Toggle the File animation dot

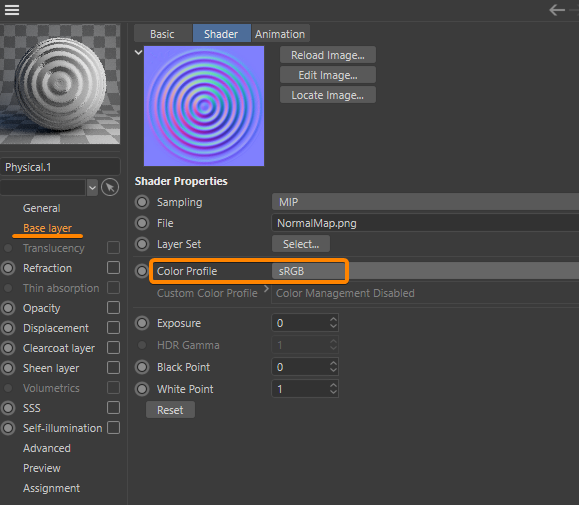point(142,223)
